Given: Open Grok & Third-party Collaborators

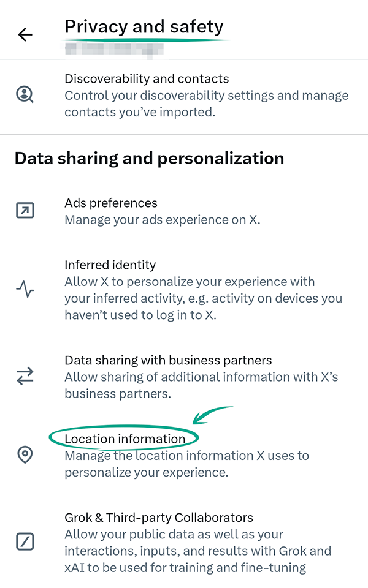Looking at the screenshot, I should (x=159, y=518).
